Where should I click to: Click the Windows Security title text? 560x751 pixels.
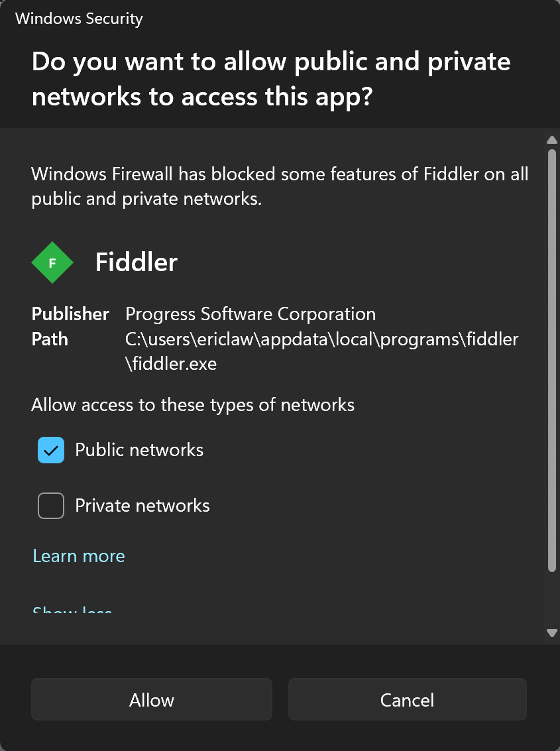tap(79, 19)
